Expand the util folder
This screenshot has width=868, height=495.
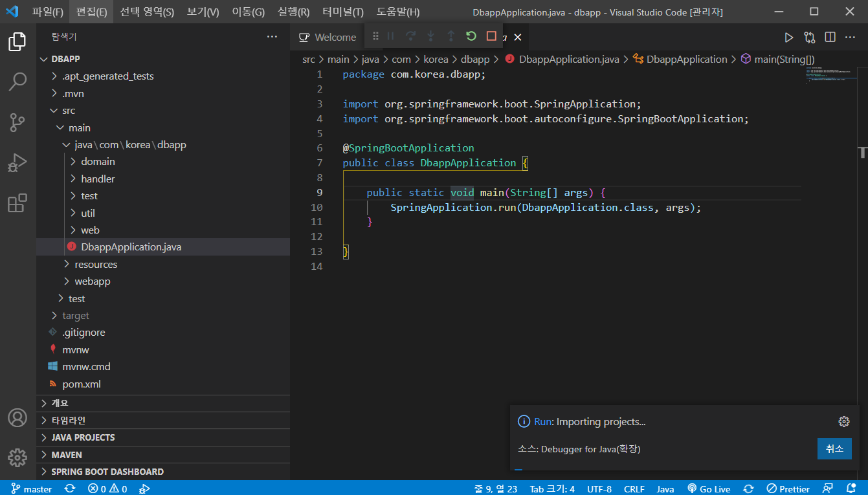pos(163,213)
